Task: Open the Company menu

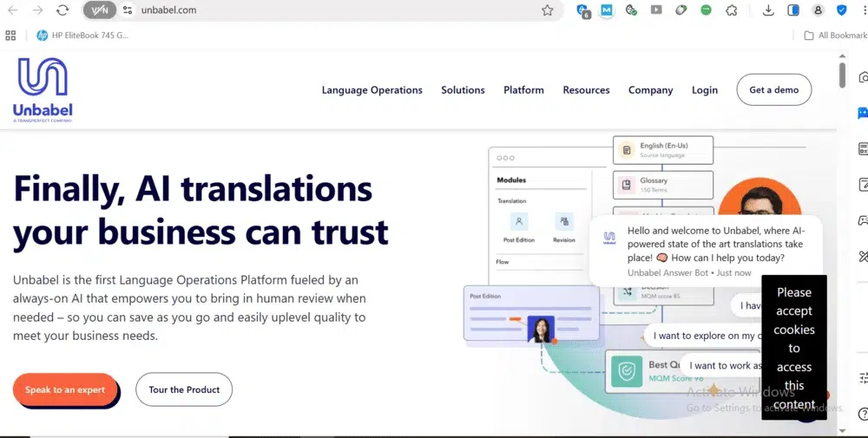Action: [x=650, y=90]
